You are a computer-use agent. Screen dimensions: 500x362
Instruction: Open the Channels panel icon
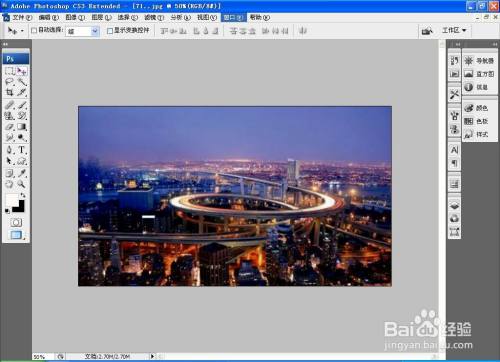(x=454, y=219)
